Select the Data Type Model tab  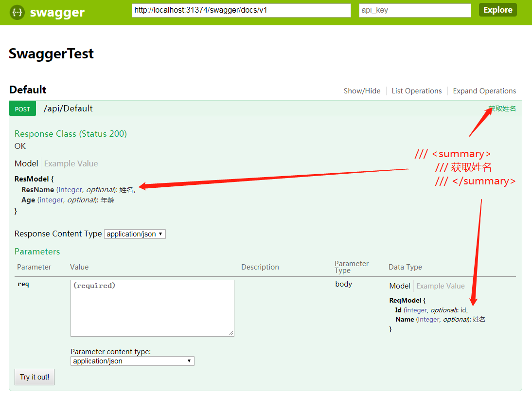point(400,286)
